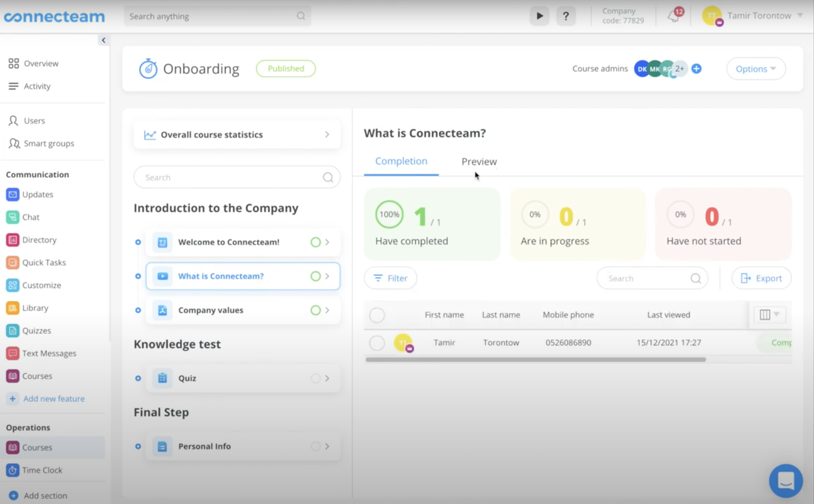Viewport: 814px width, 504px height.
Task: Click the What is Connecteam? video icon
Action: click(162, 276)
